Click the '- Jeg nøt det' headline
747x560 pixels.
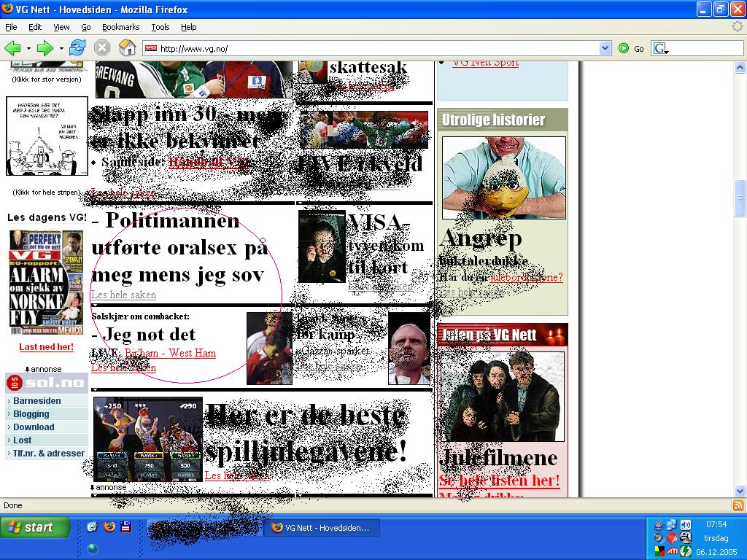coord(144,334)
